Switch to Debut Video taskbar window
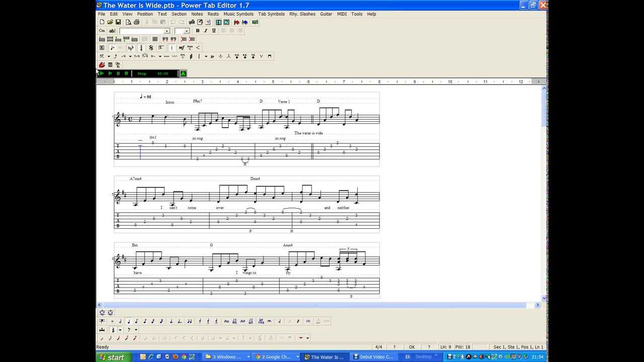644x362 pixels. click(x=373, y=357)
